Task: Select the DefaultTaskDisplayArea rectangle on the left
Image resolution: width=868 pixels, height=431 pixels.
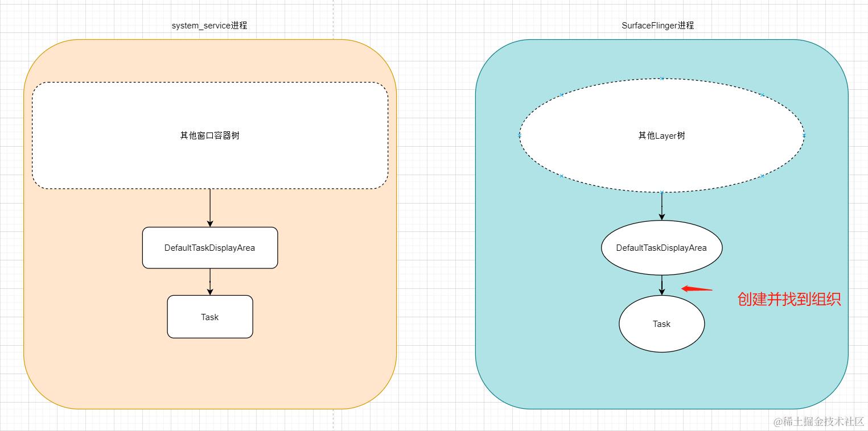Action: point(209,247)
